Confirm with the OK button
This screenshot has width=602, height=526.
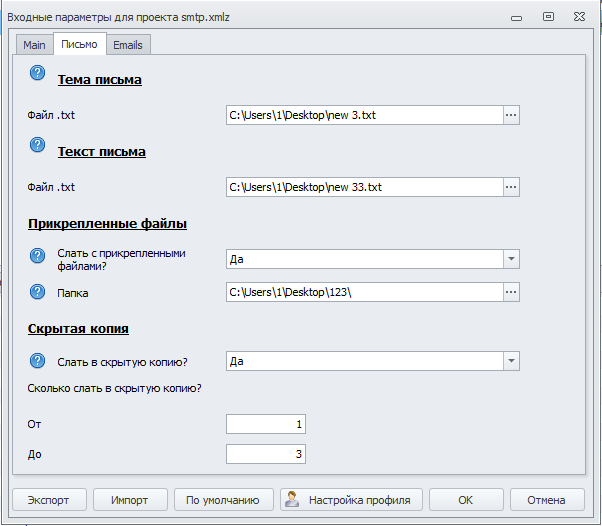tap(466, 500)
